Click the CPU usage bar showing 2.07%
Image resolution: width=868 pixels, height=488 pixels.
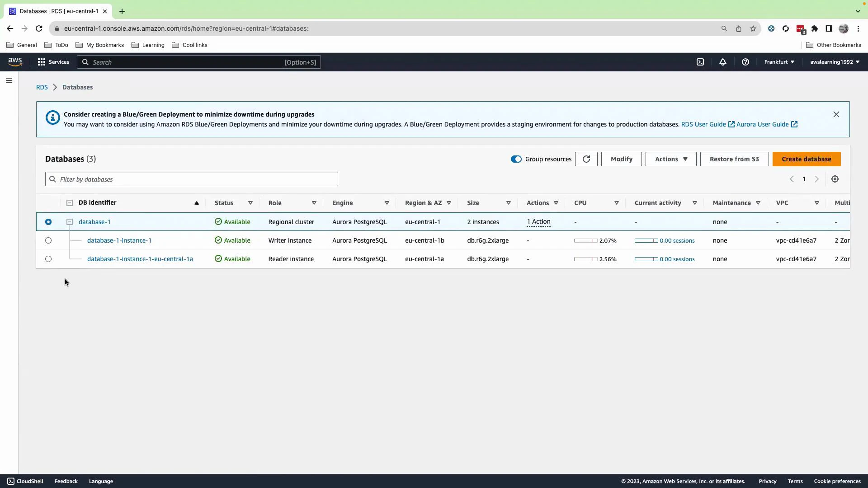point(586,241)
